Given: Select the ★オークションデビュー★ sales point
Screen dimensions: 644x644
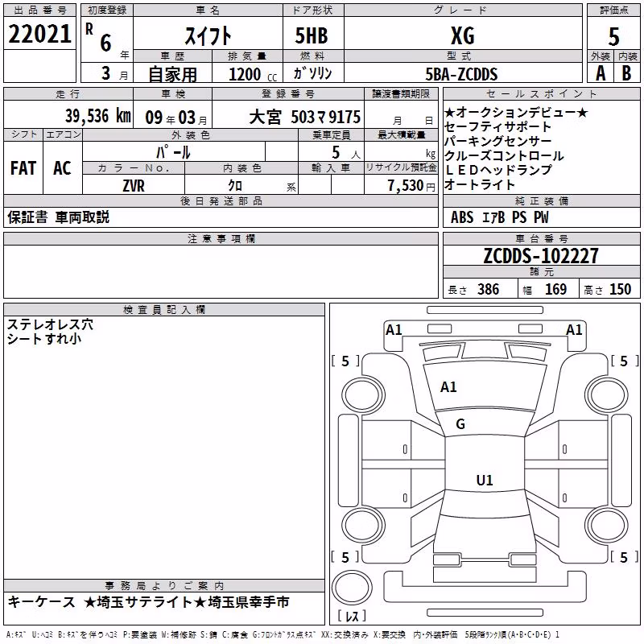Looking at the screenshot, I should pos(516,113).
